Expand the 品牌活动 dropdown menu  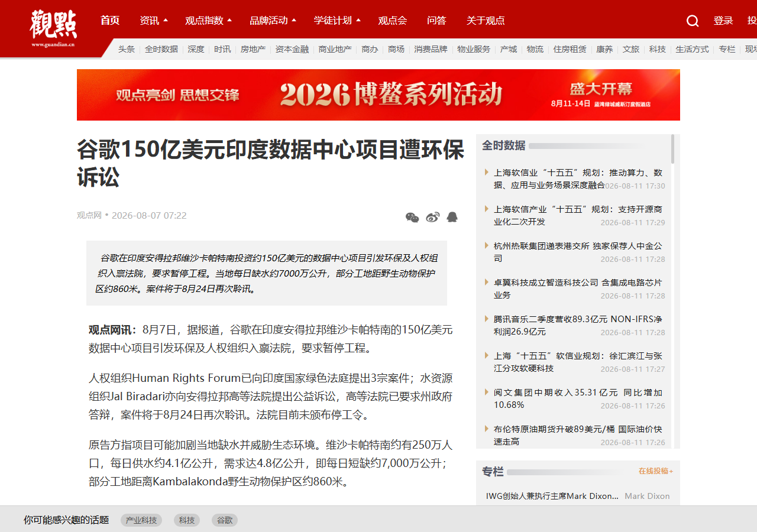pyautogui.click(x=273, y=21)
